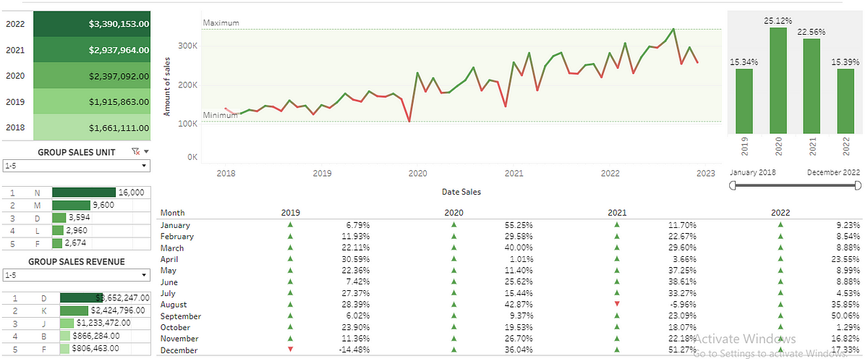
Task: Click the green up triangle for June 2021
Action: tap(617, 282)
